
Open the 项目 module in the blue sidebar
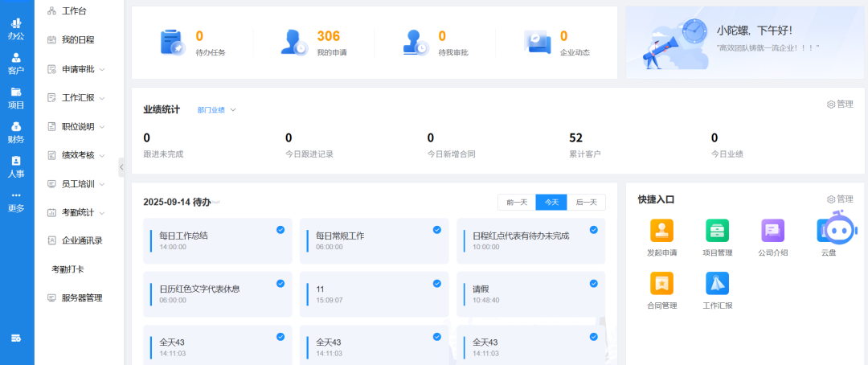16,98
